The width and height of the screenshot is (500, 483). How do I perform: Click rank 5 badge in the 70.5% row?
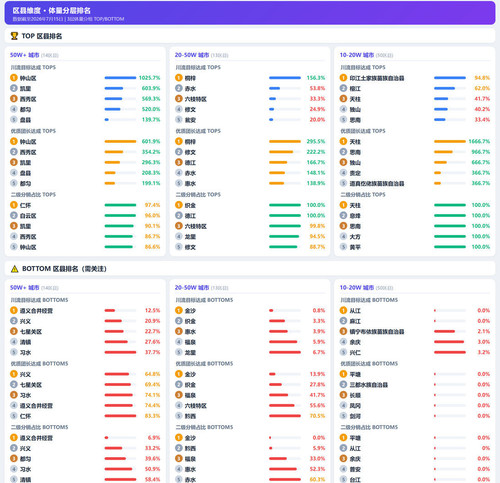pyautogui.click(x=179, y=416)
